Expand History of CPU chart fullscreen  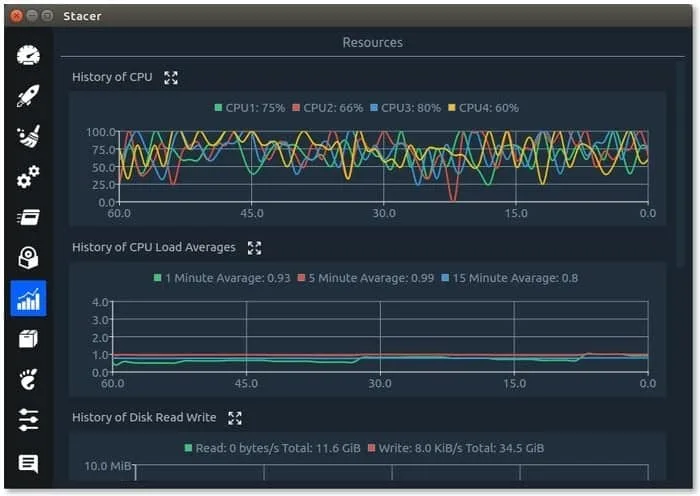(x=171, y=78)
